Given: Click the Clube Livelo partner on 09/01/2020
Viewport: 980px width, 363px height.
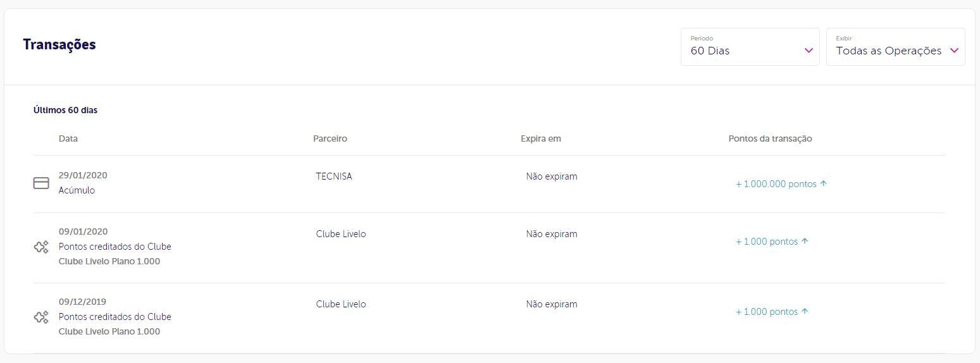Looking at the screenshot, I should pos(341,234).
